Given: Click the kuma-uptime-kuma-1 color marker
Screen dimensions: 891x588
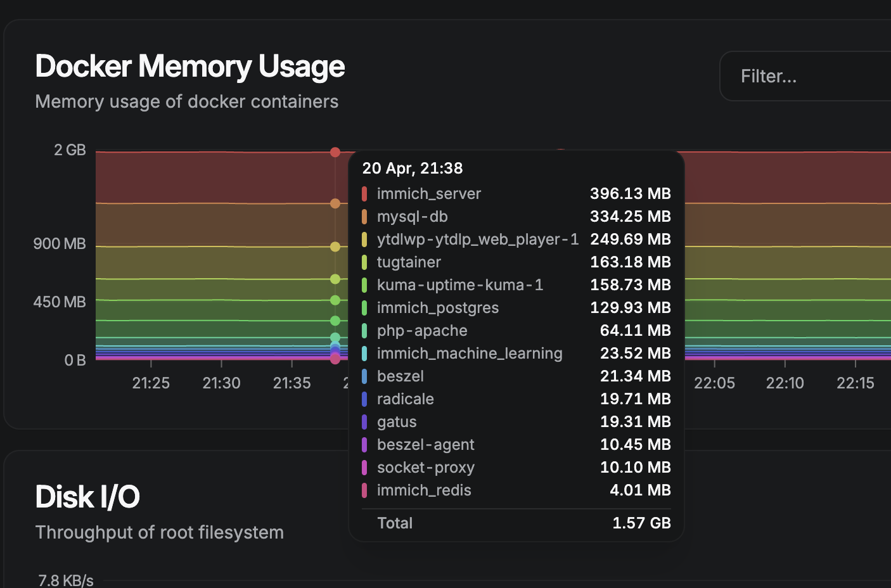Looking at the screenshot, I should 365,284.
